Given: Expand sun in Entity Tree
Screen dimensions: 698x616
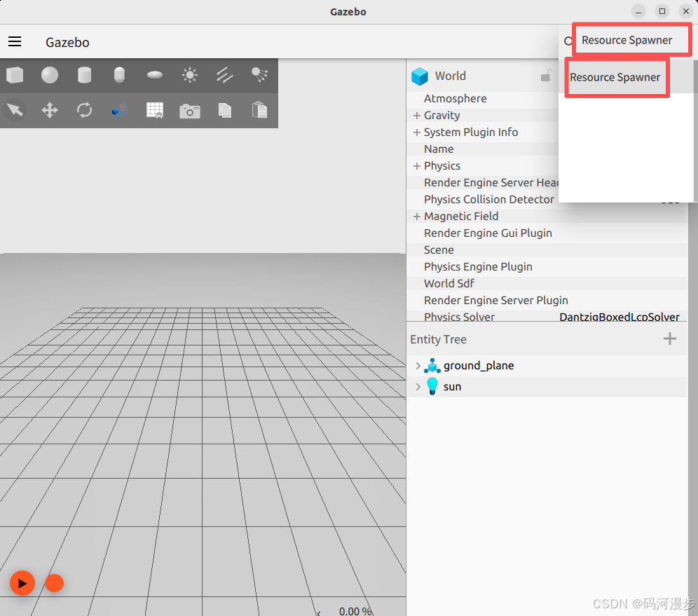Looking at the screenshot, I should [x=418, y=386].
